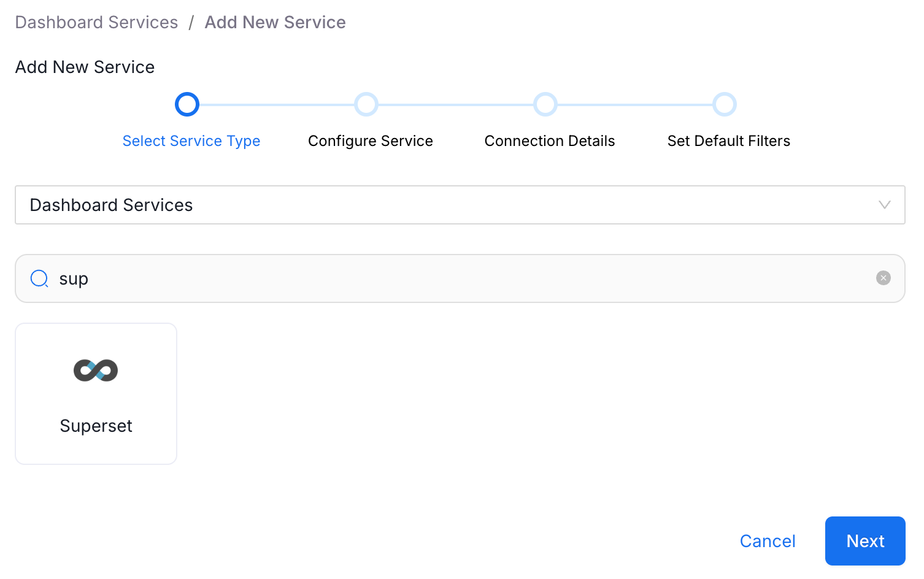Screen dimensions: 924x579
Task: Click the Connection Details step circle
Action: tap(545, 104)
